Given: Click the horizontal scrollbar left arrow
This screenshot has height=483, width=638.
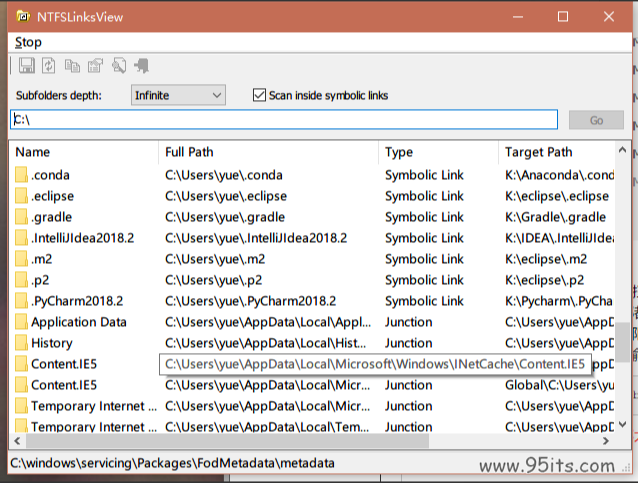Looking at the screenshot, I should [17, 441].
